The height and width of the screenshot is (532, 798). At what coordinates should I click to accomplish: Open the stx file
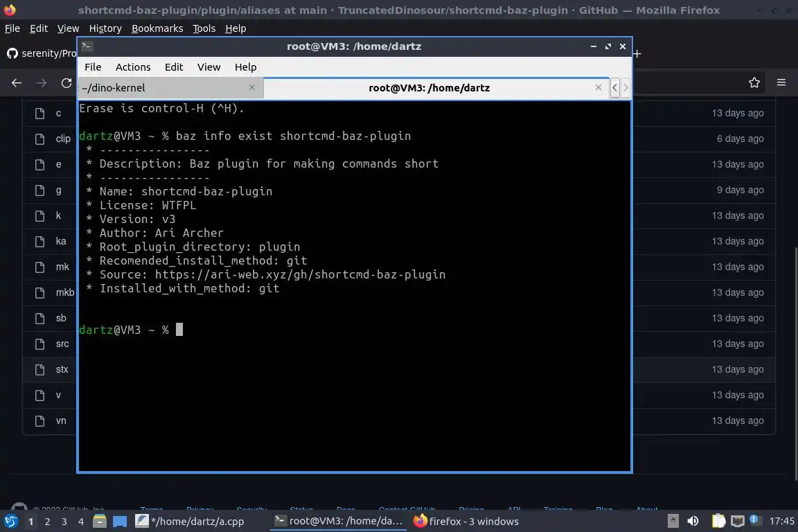point(62,369)
